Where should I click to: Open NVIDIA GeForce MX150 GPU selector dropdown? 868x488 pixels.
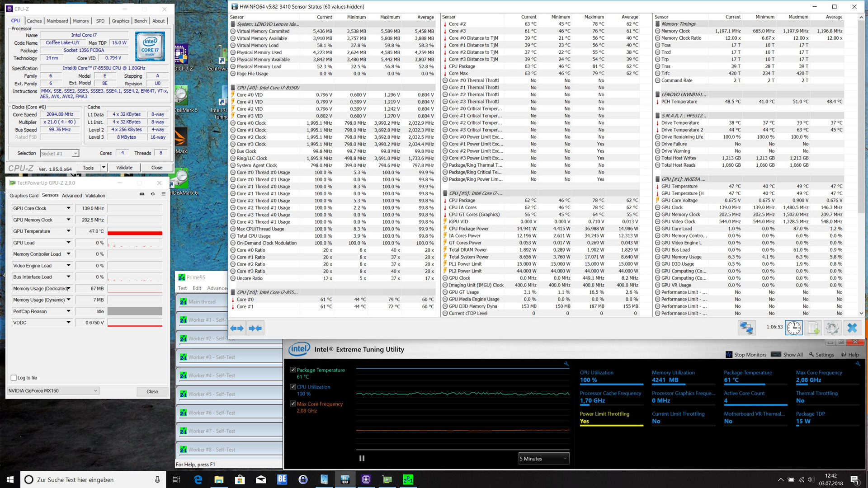click(52, 391)
